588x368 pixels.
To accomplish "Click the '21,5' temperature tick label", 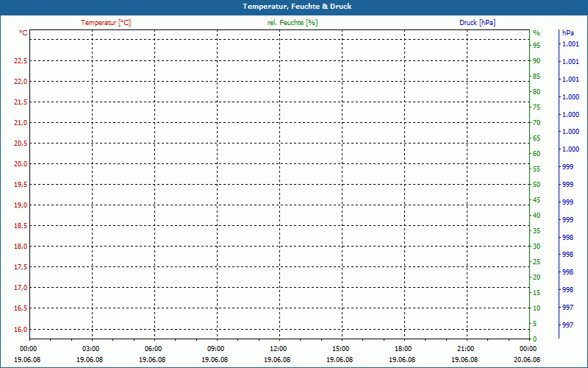I will 21,102.
